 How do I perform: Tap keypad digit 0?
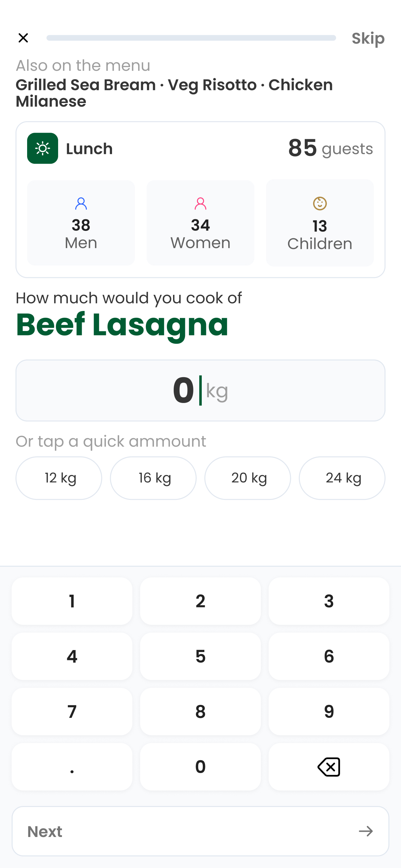(200, 767)
